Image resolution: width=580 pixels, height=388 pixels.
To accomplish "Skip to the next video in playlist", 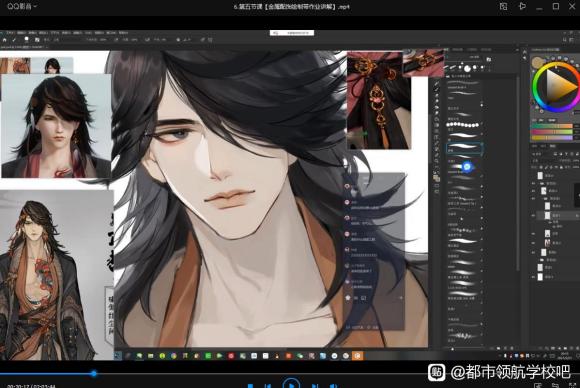I will [315, 386].
